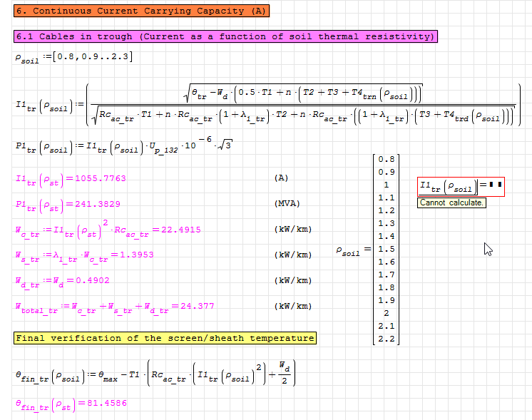Image resolution: width=532 pixels, height=420 pixels.
Task: Click the (A) unit label
Action: click(281, 178)
